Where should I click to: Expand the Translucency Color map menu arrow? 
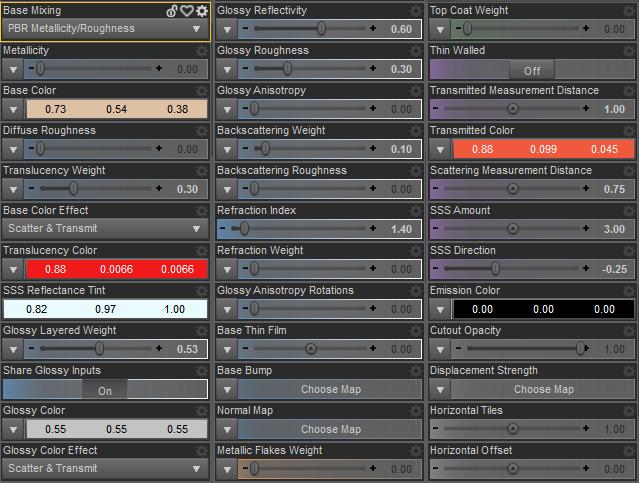tap(13, 269)
